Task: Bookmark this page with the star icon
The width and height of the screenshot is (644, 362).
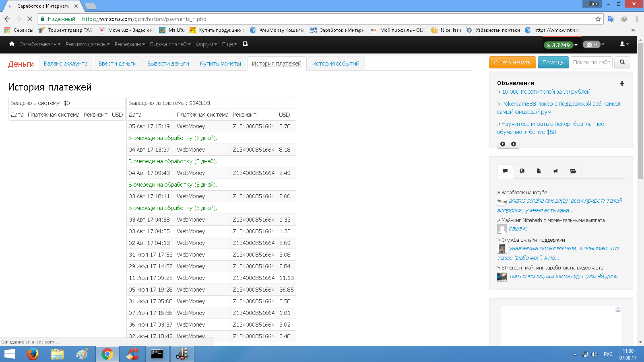Action: 598,19
